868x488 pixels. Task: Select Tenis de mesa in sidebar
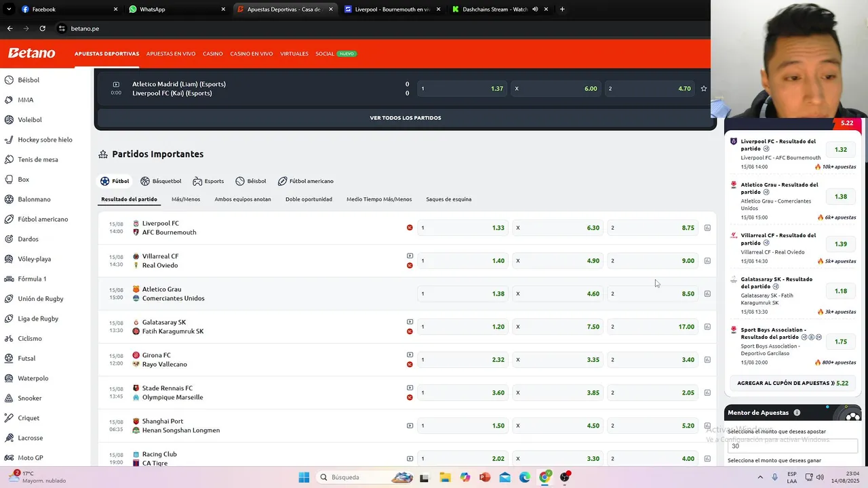tap(38, 159)
